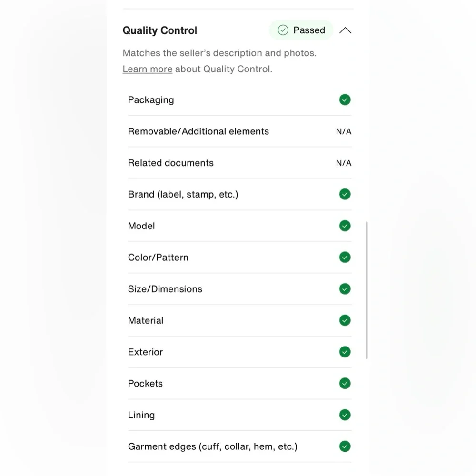476x476 pixels.
Task: Select the Removable/Additional elements row label
Action: pos(198,131)
